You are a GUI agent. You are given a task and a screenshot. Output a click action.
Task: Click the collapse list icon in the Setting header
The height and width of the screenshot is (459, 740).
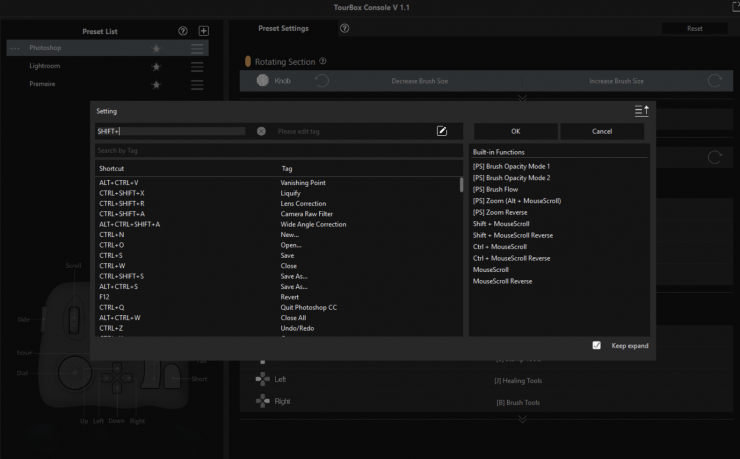click(641, 111)
